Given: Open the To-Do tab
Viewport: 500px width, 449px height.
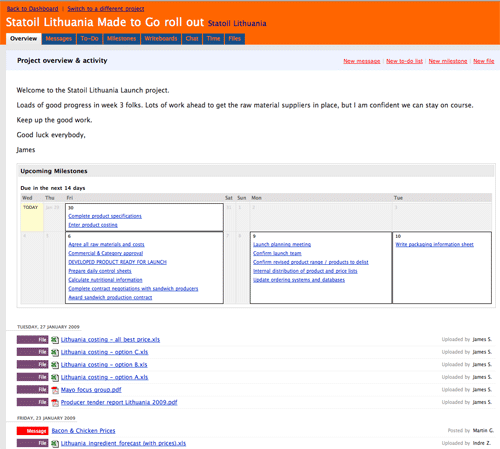Looking at the screenshot, I should 89,39.
